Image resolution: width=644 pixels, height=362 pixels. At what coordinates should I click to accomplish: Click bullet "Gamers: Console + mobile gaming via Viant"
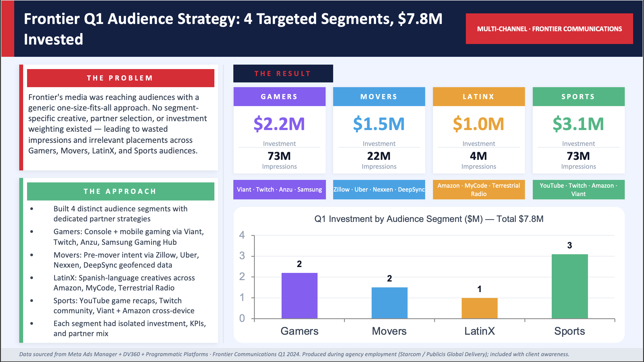coord(129,237)
